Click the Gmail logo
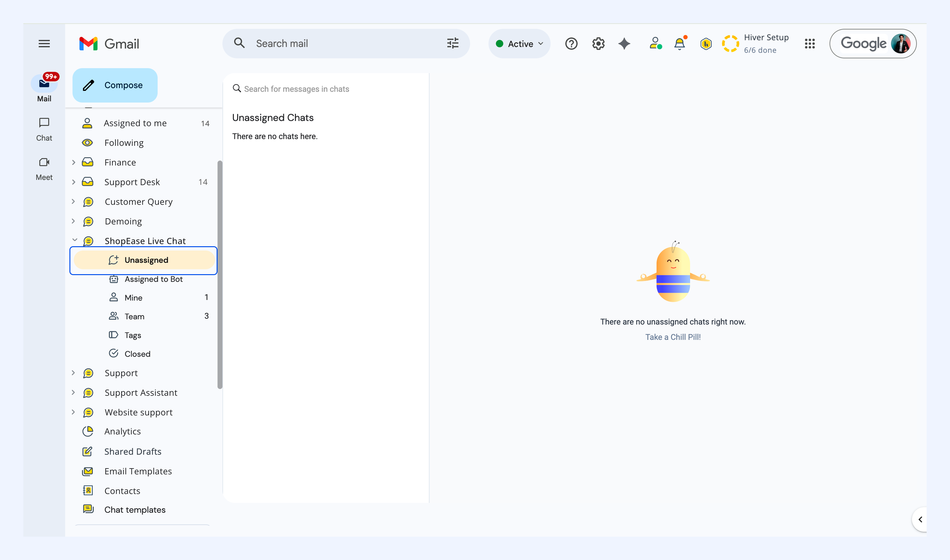The width and height of the screenshot is (950, 560). click(109, 44)
